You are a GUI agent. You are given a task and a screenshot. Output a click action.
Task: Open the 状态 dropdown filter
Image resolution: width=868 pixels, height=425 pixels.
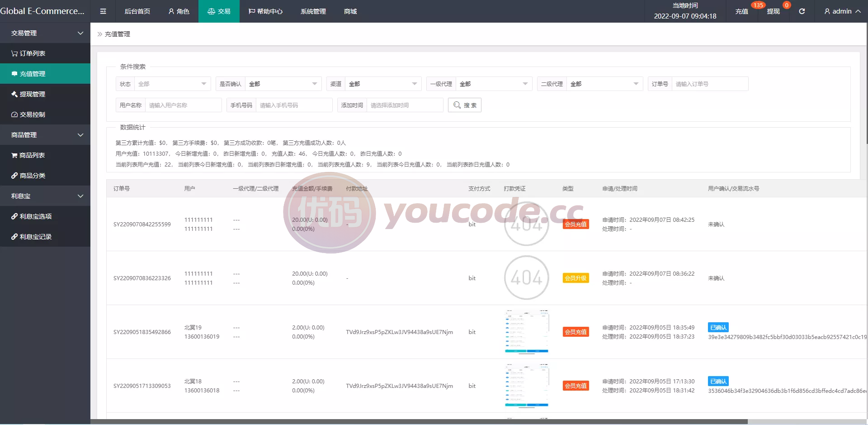point(172,84)
